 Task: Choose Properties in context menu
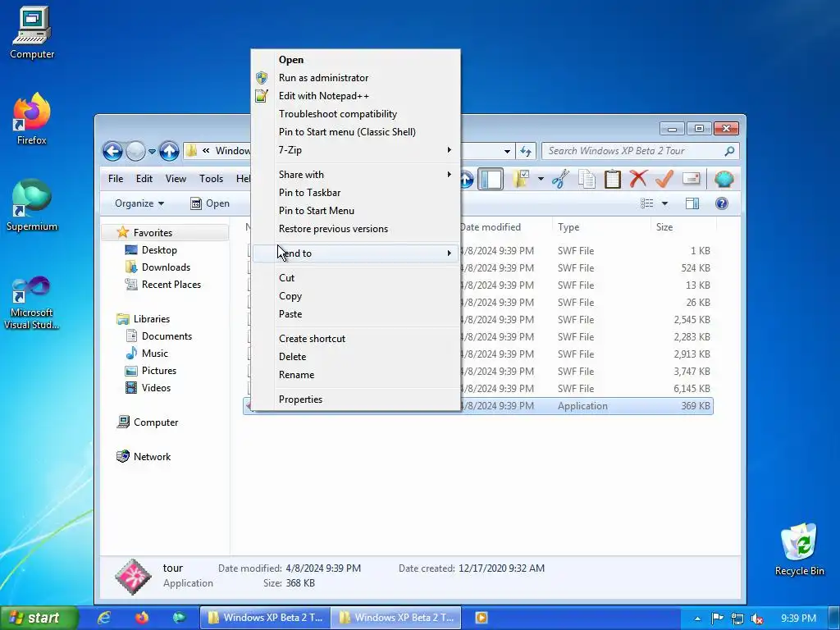point(356,399)
